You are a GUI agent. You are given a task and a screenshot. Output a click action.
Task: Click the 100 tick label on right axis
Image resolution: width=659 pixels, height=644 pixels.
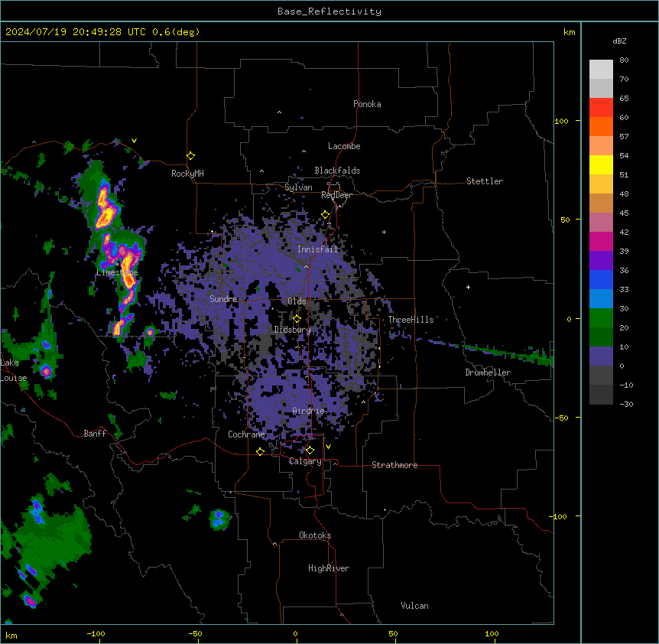[x=561, y=121]
